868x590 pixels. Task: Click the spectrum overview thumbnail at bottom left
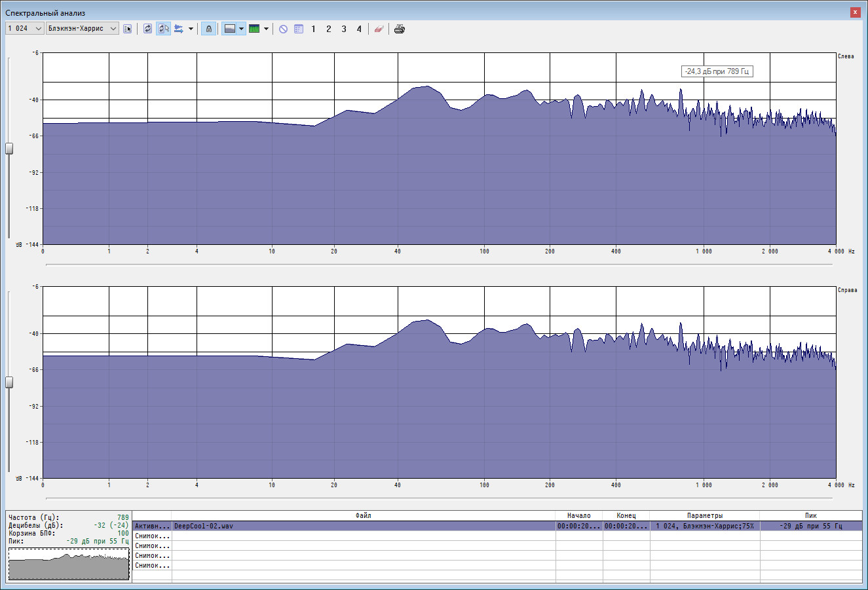tap(69, 564)
